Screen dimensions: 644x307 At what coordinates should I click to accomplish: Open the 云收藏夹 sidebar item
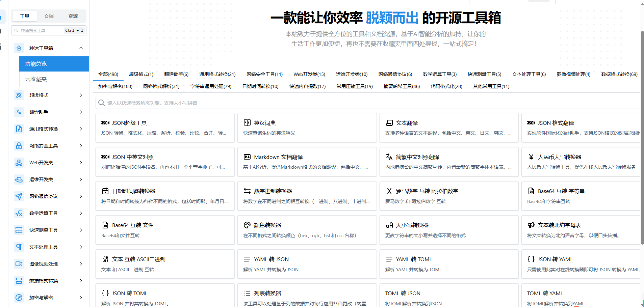(54, 79)
